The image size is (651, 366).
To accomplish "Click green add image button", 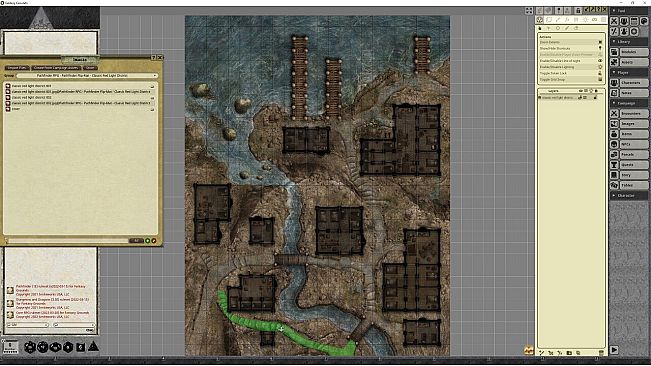I will pyautogui.click(x=147, y=241).
